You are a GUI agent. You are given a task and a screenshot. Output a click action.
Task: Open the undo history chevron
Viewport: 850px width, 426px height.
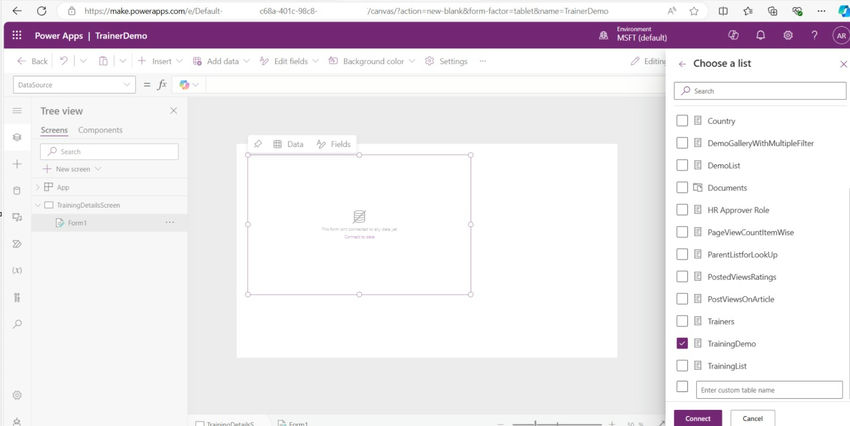[83, 61]
